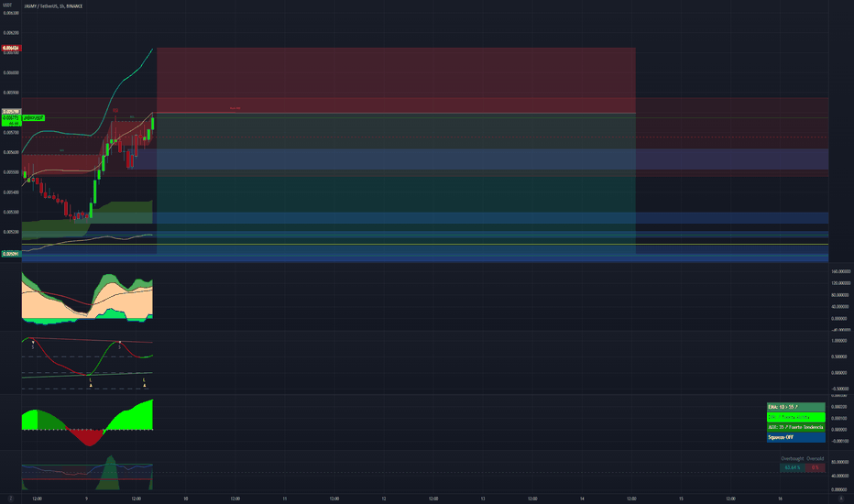The height and width of the screenshot is (504, 854).
Task: Click the price level 0.005400 on the price axis
Action: [x=11, y=192]
